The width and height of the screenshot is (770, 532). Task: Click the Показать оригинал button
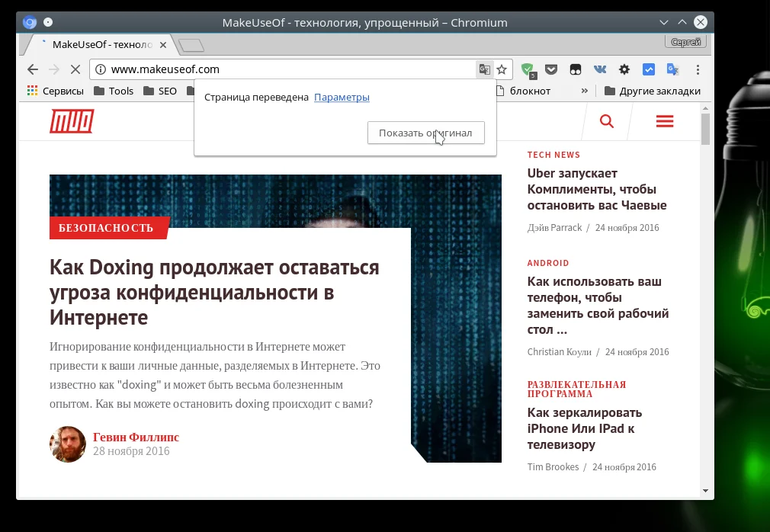(425, 133)
